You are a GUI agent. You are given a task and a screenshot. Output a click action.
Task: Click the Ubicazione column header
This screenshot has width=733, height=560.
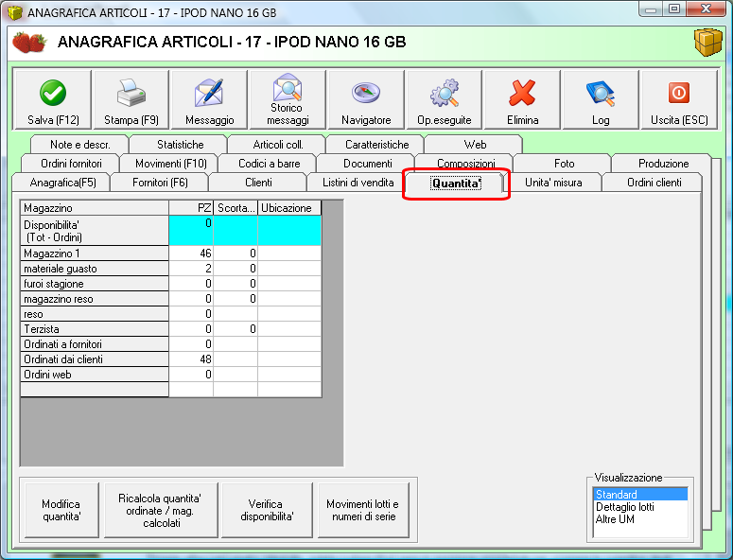pos(289,208)
